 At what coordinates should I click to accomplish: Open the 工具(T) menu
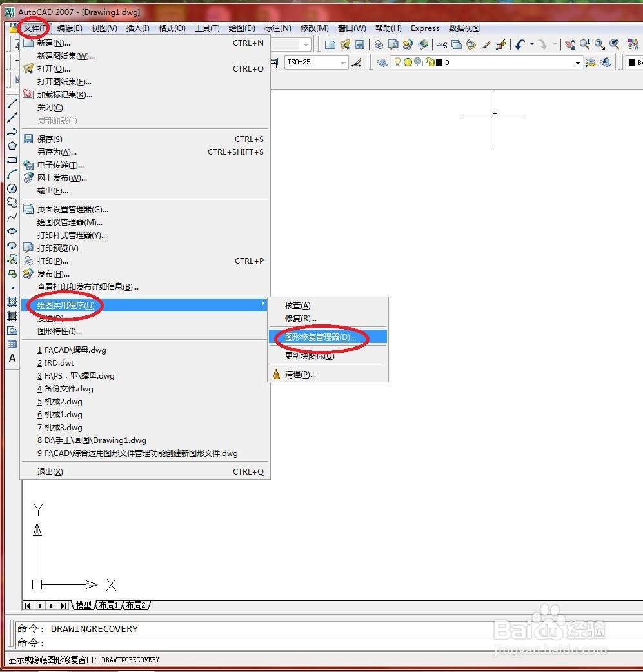coord(207,28)
